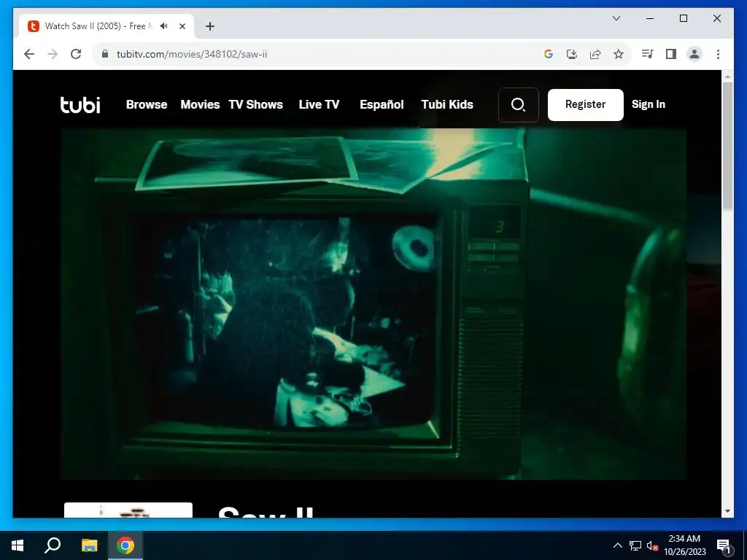Click Sign In link

pos(649,105)
